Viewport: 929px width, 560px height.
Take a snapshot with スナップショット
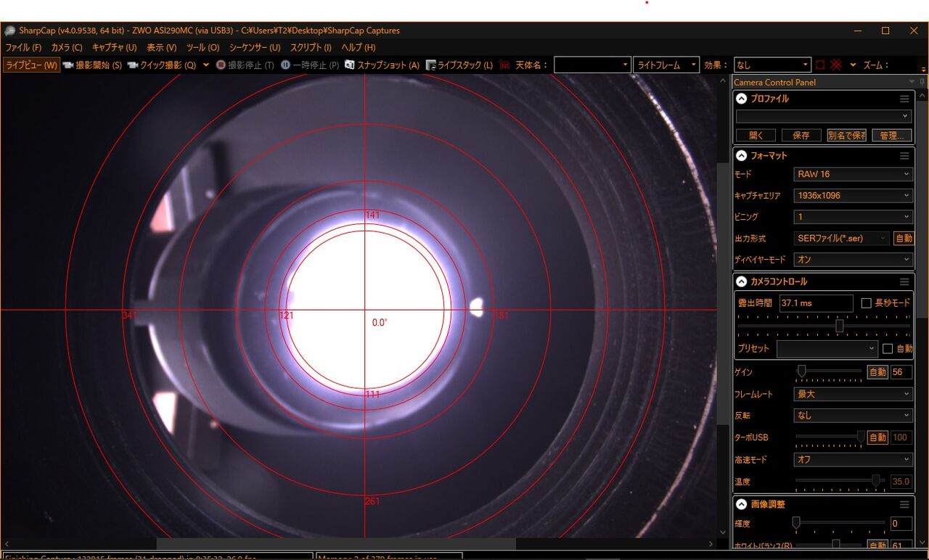pyautogui.click(x=382, y=65)
